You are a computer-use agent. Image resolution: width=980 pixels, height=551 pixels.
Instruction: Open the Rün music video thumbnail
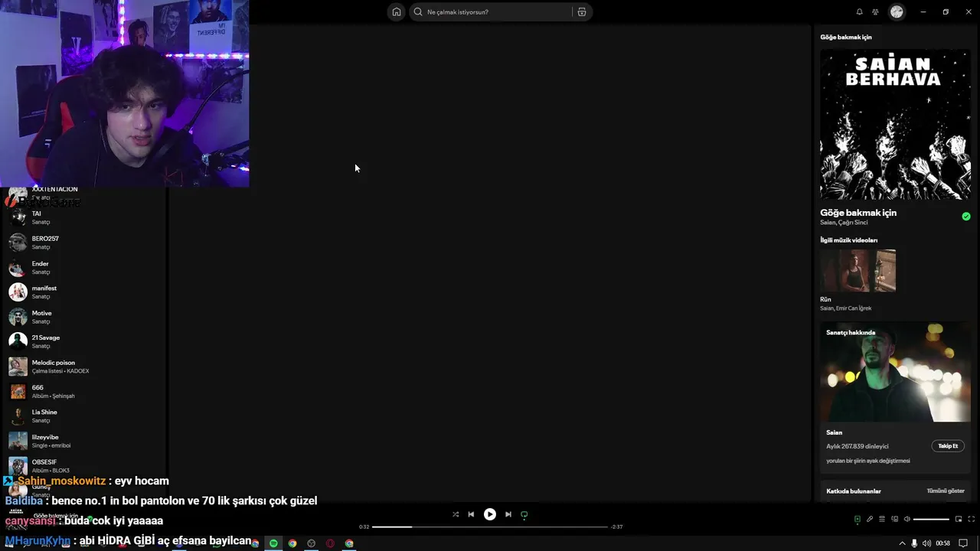(x=857, y=270)
